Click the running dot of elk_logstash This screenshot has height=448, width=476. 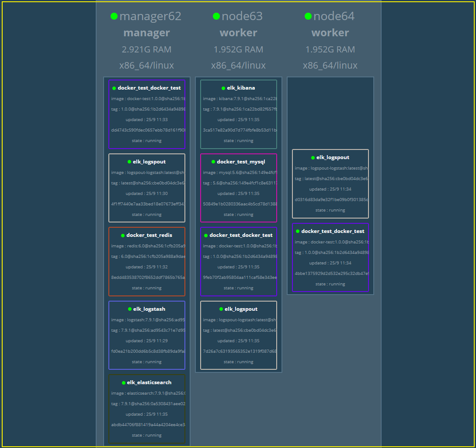click(x=130, y=309)
